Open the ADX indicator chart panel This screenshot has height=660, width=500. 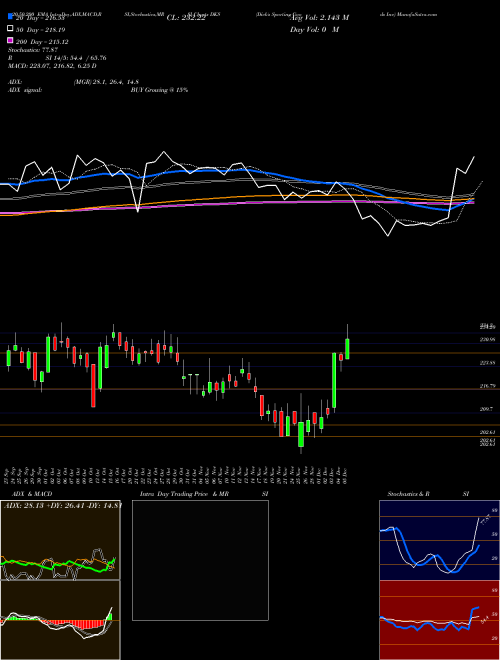point(60,540)
